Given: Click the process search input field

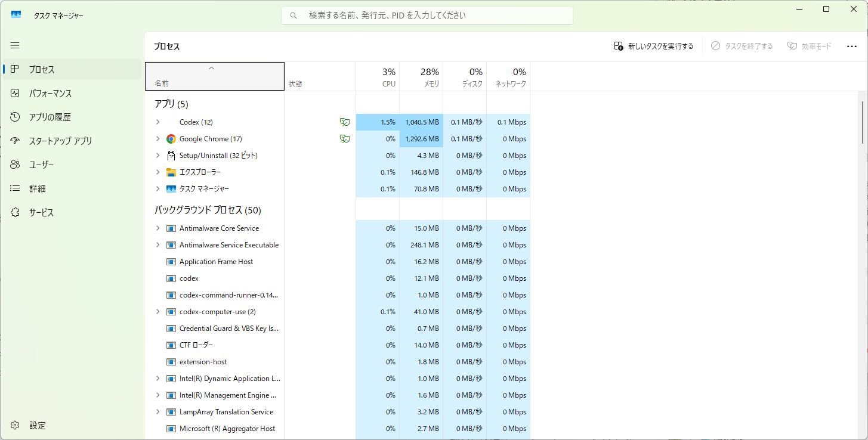Looking at the screenshot, I should (427, 16).
